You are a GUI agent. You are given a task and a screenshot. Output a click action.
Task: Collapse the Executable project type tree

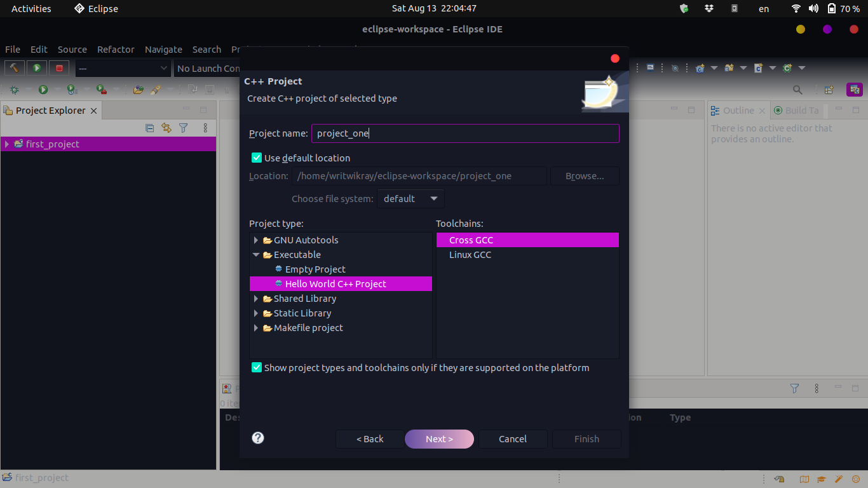257,254
